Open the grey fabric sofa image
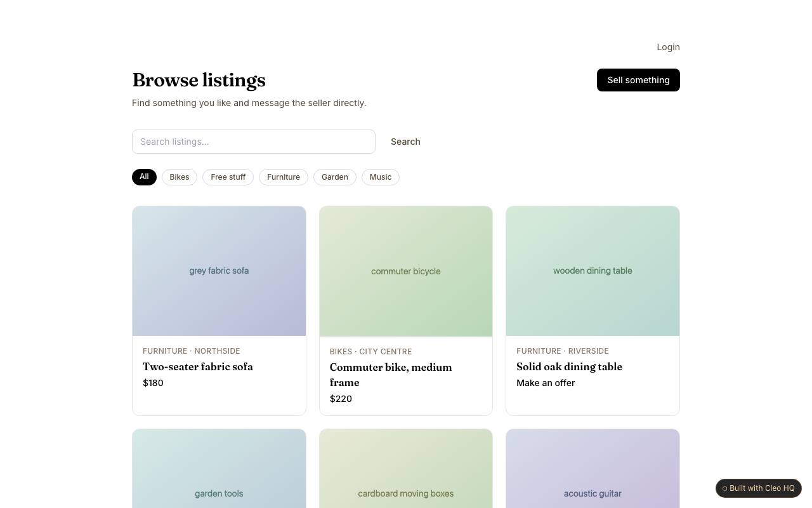This screenshot has height=508, width=812. point(219,271)
